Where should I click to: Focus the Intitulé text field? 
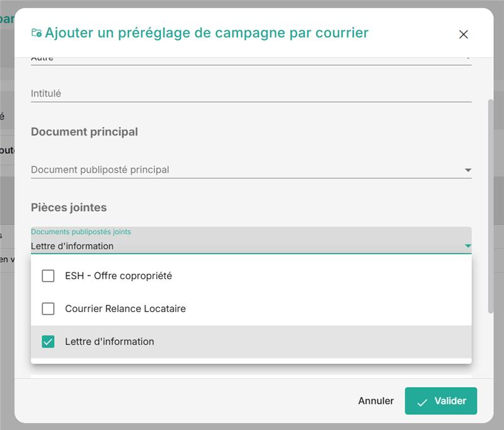251,93
